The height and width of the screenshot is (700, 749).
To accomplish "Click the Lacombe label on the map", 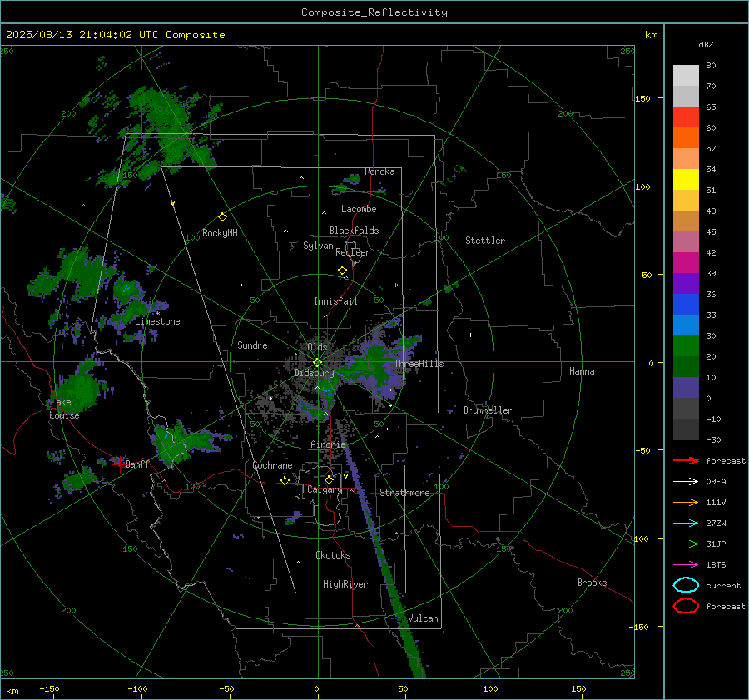I will point(359,209).
